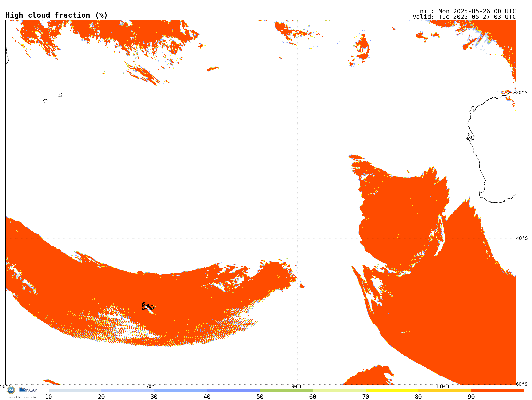Click the NCAR logo
The image size is (532, 400).
[28, 390]
